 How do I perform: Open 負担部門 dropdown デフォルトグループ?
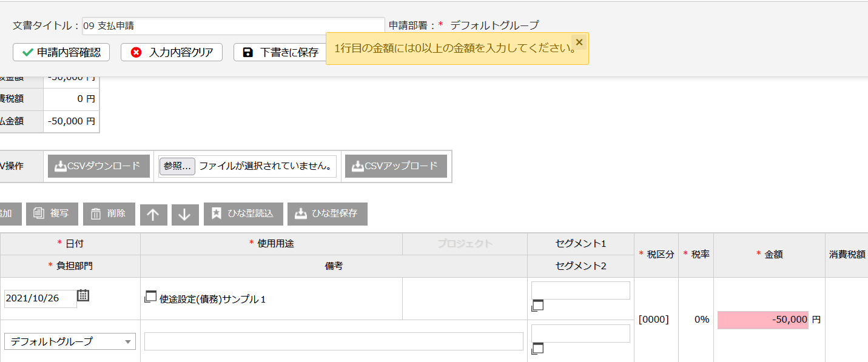point(70,341)
